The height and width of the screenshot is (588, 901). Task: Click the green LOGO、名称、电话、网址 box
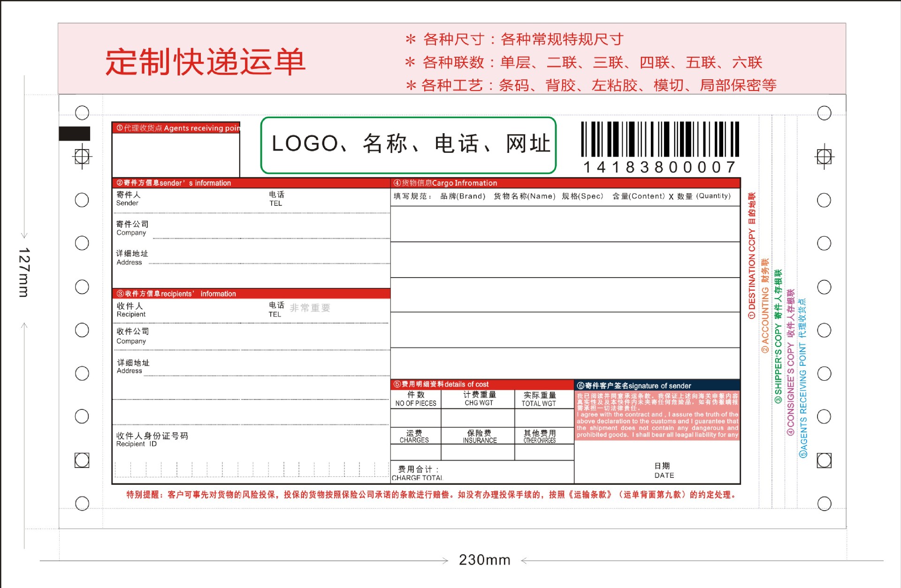[408, 145]
